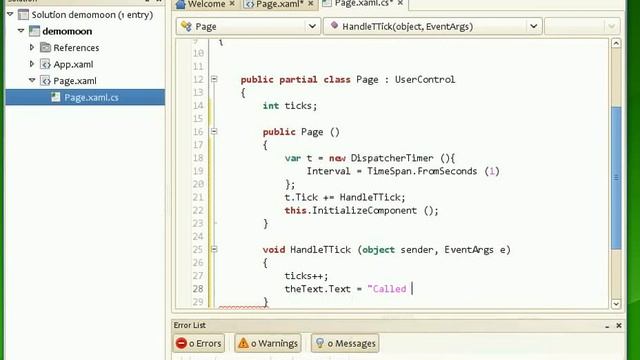Click the Page.xaml file icon
The width and height of the screenshot is (640, 360).
point(45,80)
